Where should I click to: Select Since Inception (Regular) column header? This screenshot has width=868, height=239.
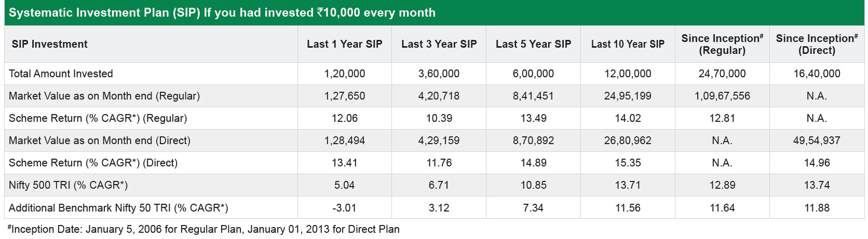722,44
